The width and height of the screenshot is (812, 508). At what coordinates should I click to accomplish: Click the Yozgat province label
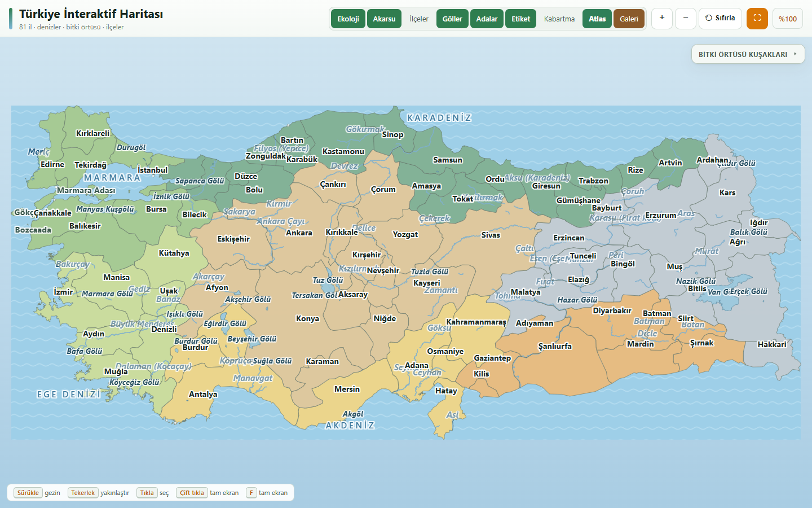(405, 234)
